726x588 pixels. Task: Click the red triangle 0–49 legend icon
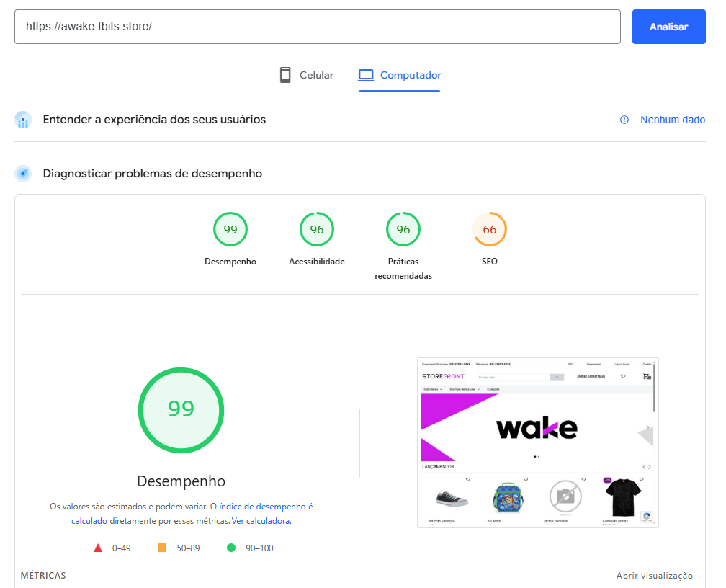tap(98, 548)
